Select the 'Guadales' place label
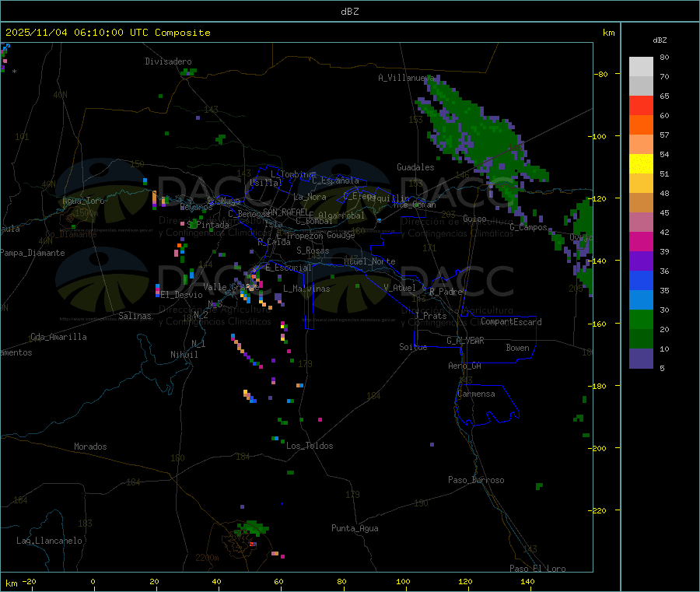The image size is (700, 592). pos(415,167)
